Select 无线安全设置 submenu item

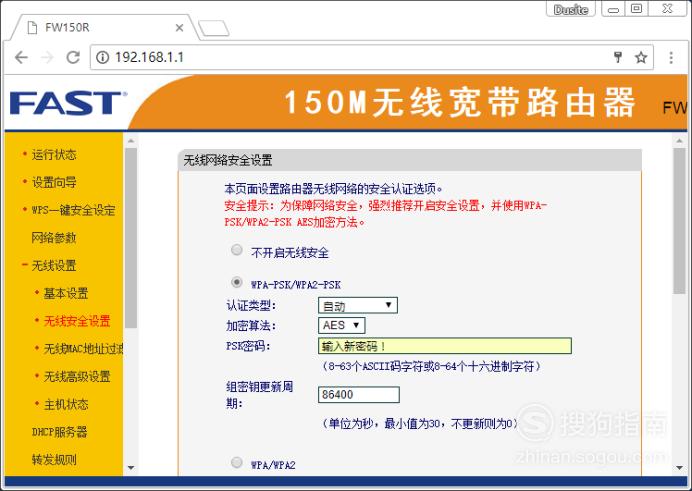(x=77, y=321)
